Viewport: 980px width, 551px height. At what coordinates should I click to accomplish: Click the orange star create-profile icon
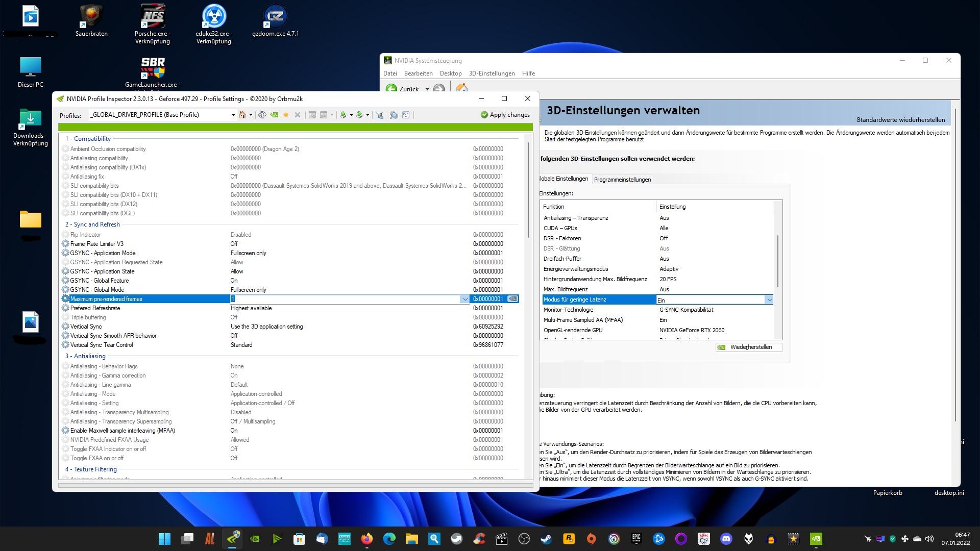[x=286, y=115]
